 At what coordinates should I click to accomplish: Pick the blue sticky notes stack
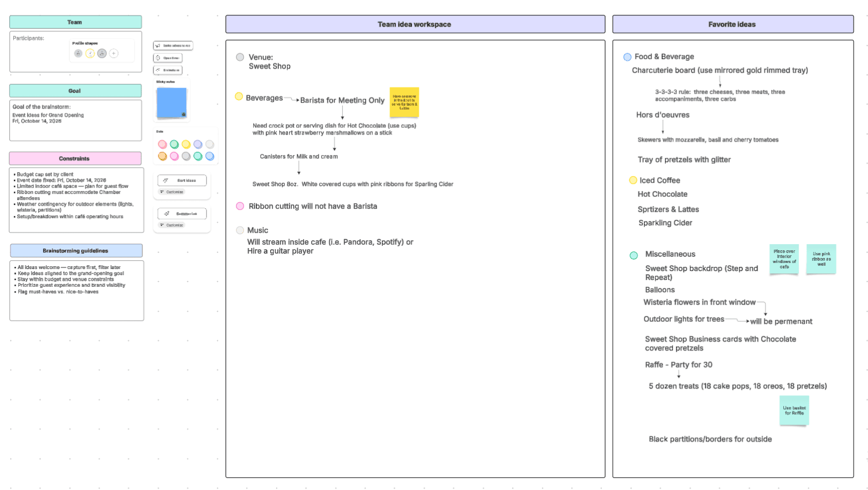172,103
